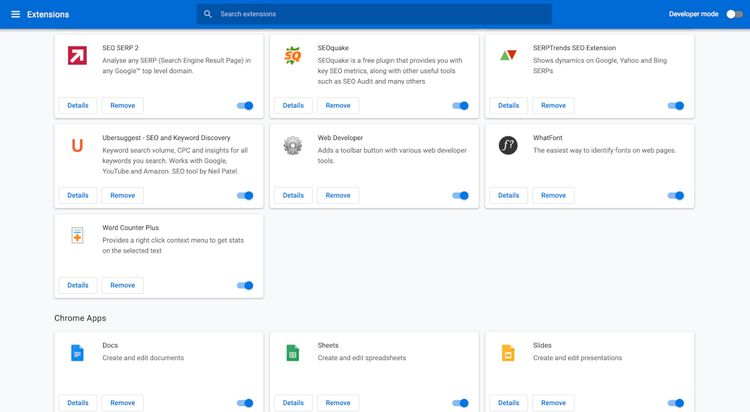
Task: Click the Ubersuggest U logo icon
Action: (77, 145)
